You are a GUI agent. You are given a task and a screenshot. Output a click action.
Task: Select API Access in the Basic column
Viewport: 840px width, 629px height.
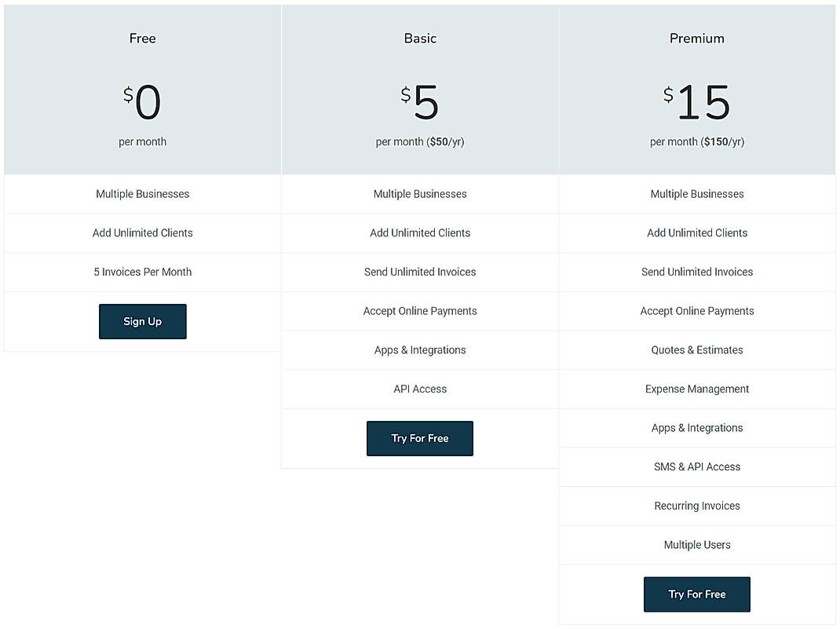click(x=419, y=389)
